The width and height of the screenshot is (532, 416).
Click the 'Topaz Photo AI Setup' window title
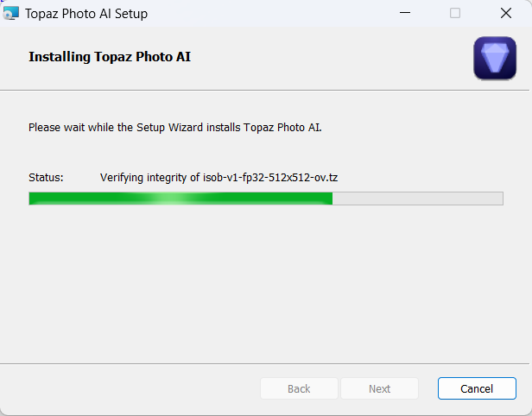point(86,14)
